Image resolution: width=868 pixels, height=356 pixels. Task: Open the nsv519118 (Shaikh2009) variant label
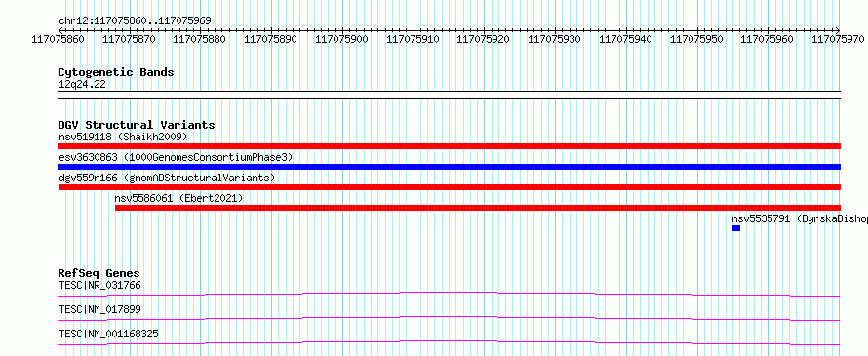click(x=123, y=137)
